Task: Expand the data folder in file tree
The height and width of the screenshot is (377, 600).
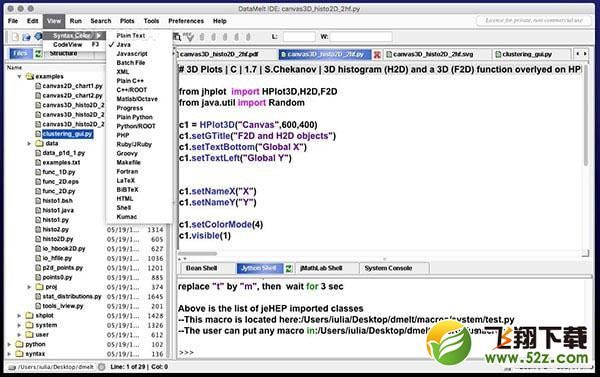Action: (29, 144)
